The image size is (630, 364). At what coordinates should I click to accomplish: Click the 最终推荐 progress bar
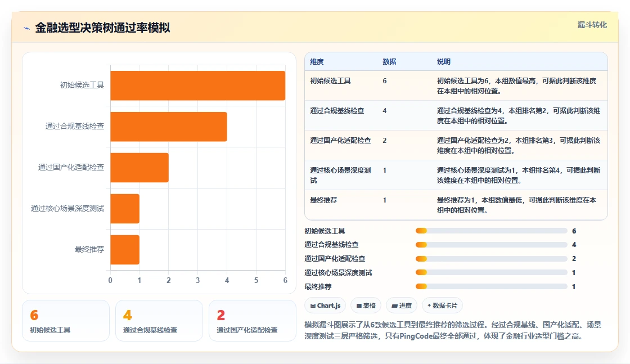pos(492,286)
